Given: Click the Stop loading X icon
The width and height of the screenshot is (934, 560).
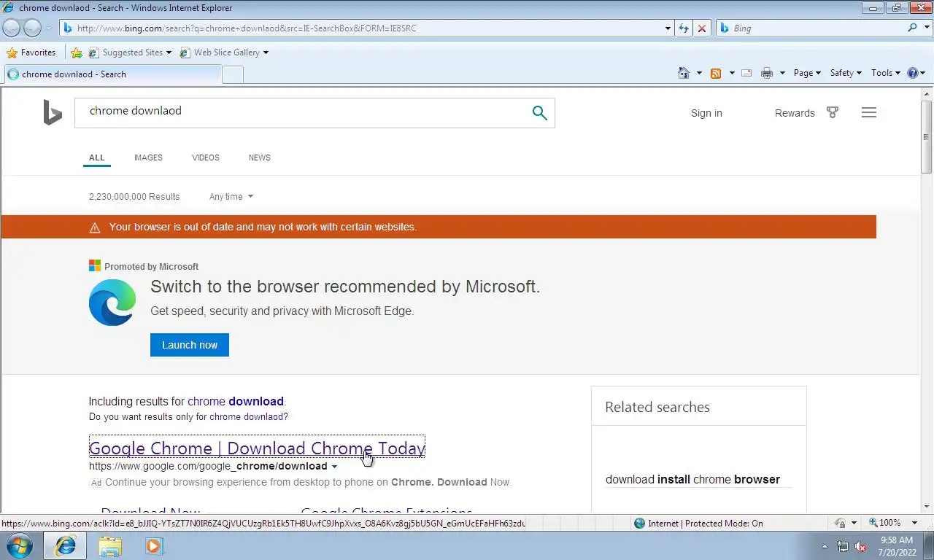Looking at the screenshot, I should [x=702, y=28].
